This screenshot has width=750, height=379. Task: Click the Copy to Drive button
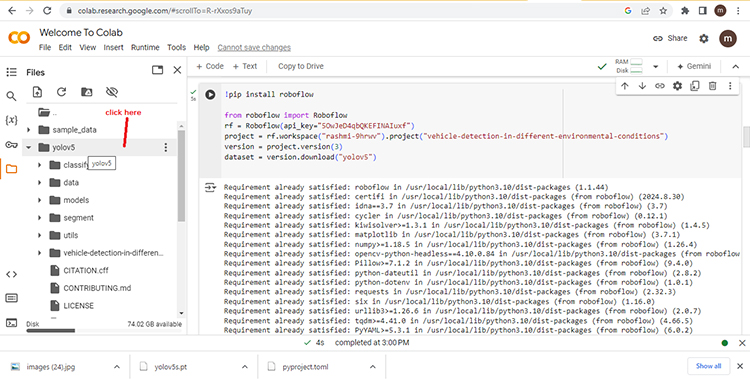click(x=301, y=67)
